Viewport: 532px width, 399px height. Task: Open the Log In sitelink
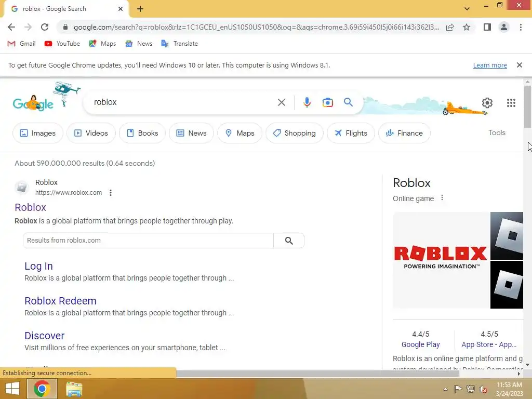coord(38,266)
